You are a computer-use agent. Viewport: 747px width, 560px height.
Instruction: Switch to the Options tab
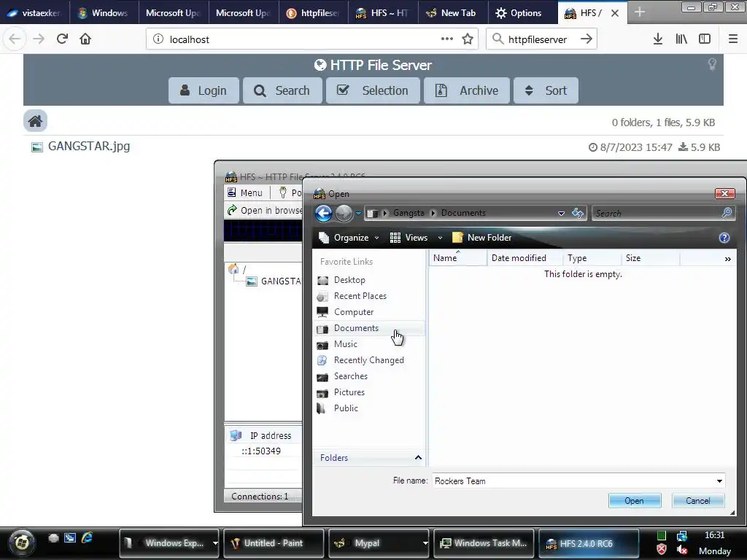[522, 12]
